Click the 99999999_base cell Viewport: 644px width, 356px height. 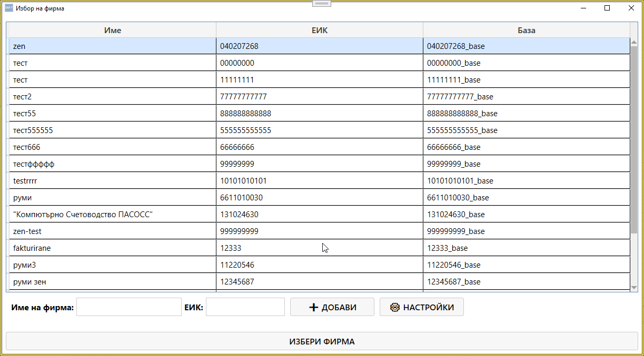click(x=527, y=164)
